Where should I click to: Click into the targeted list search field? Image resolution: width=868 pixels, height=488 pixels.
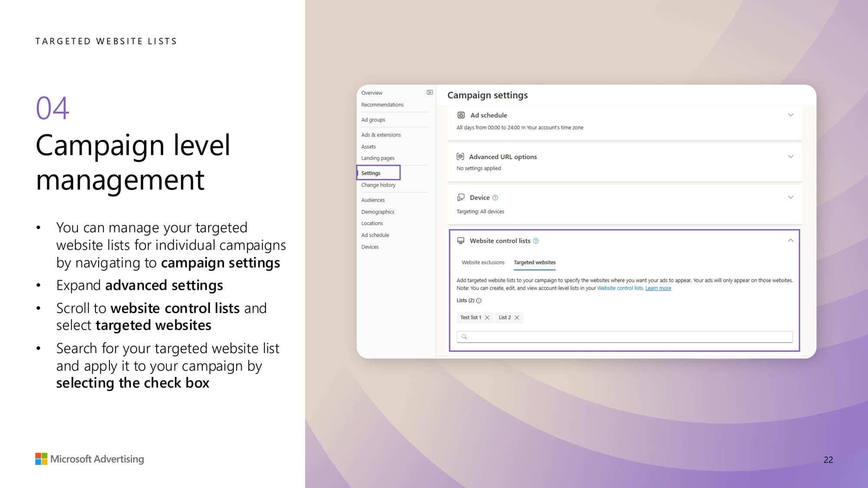point(625,337)
